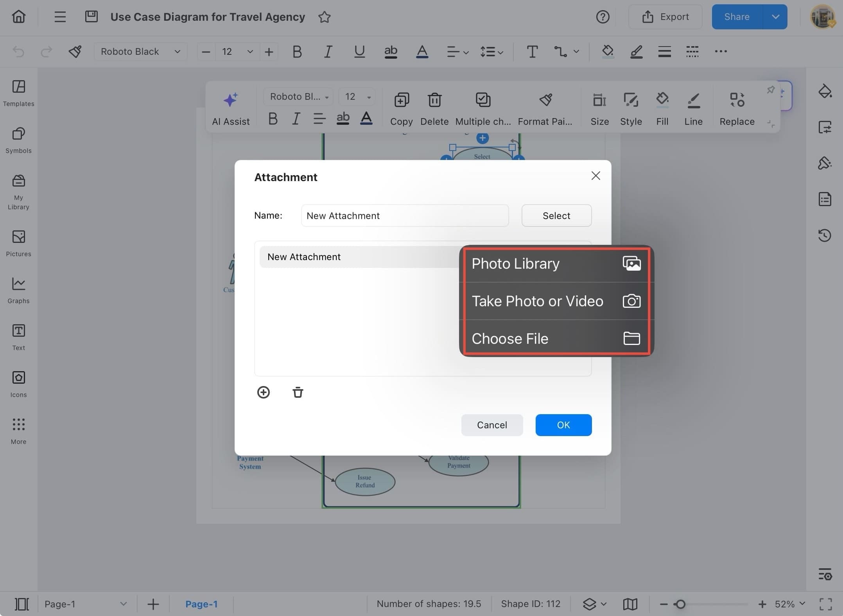Confirm attachment with OK button

563,425
